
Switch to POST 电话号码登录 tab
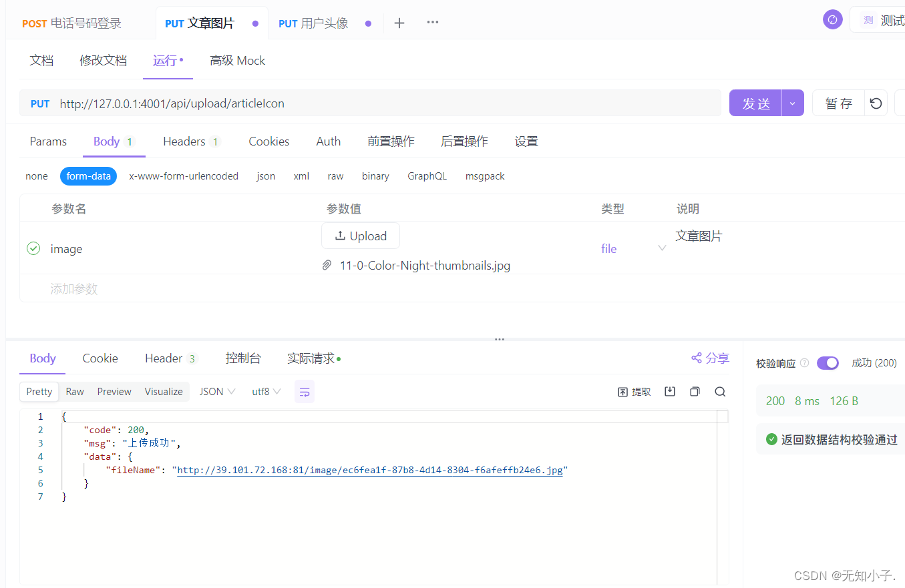pyautogui.click(x=72, y=23)
